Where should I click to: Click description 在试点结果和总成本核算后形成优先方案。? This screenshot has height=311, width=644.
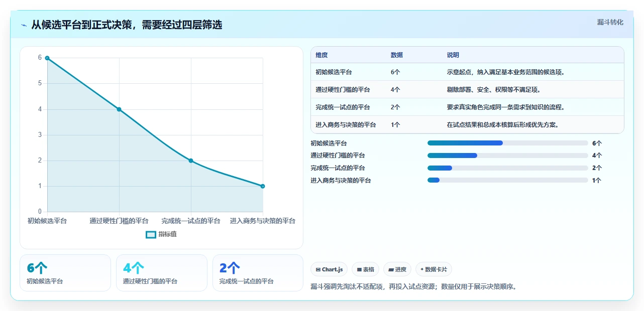[x=504, y=125]
